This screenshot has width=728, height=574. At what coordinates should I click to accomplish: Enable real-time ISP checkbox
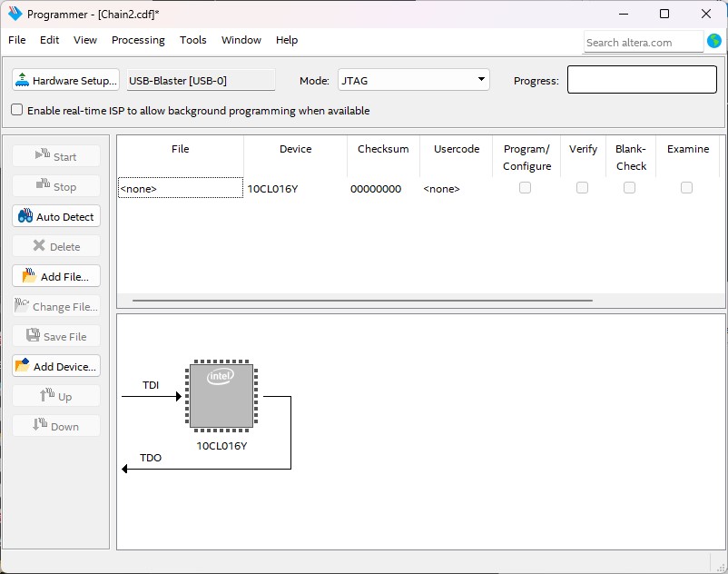coord(16,110)
